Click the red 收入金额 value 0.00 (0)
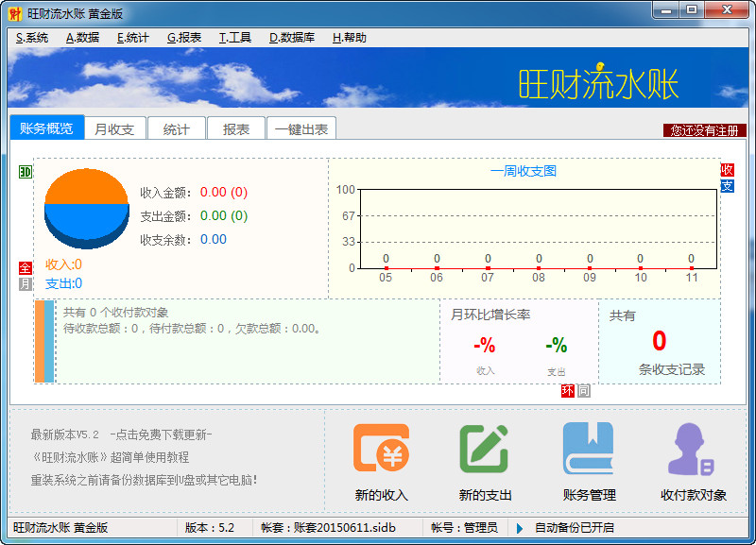The width and height of the screenshot is (756, 545). click(x=224, y=193)
